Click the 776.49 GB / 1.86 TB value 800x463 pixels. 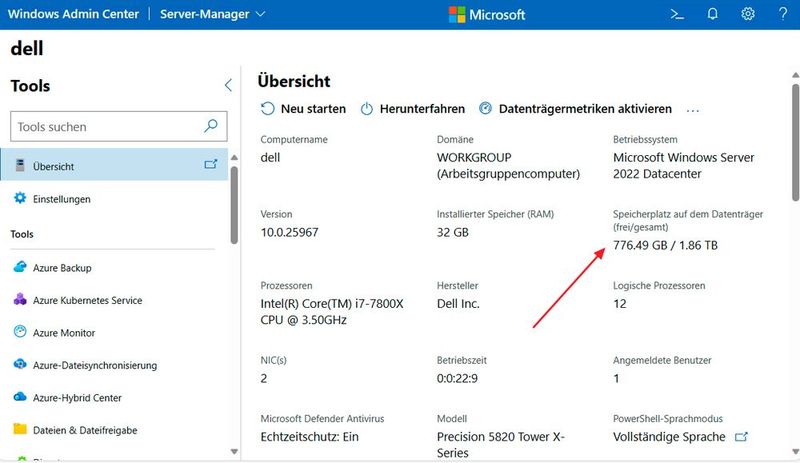pos(665,246)
